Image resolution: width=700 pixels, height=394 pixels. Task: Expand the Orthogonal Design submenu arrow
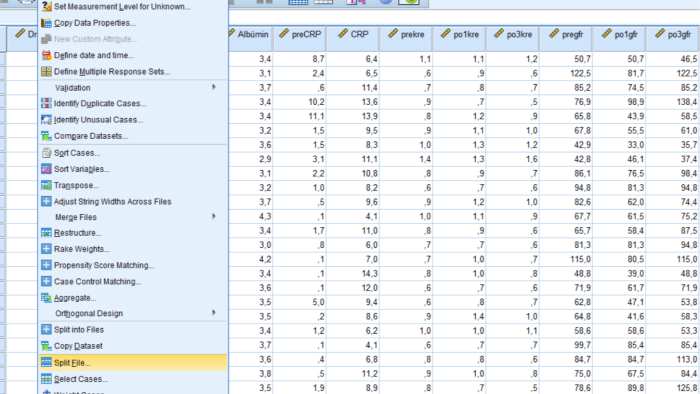click(x=214, y=313)
